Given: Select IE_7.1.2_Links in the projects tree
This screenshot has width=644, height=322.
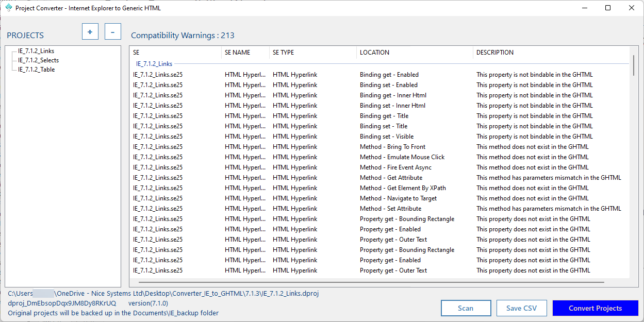Looking at the screenshot, I should [x=36, y=51].
